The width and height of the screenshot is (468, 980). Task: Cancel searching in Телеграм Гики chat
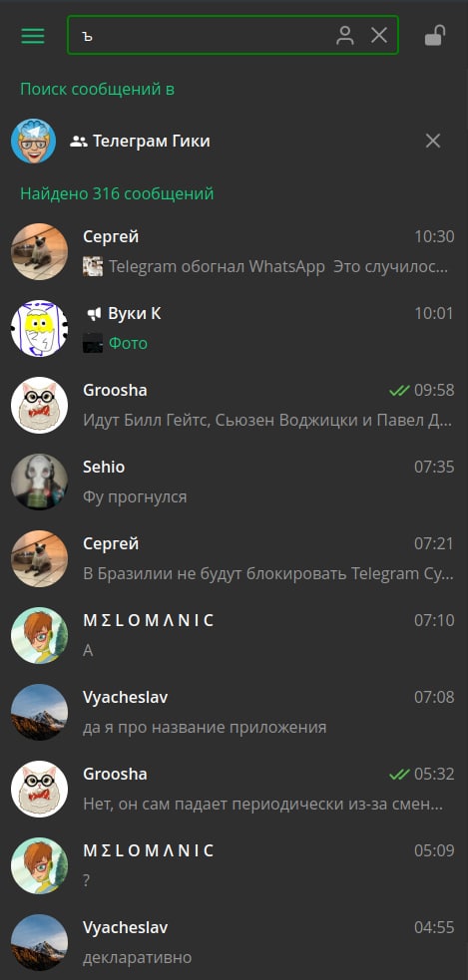pos(433,142)
